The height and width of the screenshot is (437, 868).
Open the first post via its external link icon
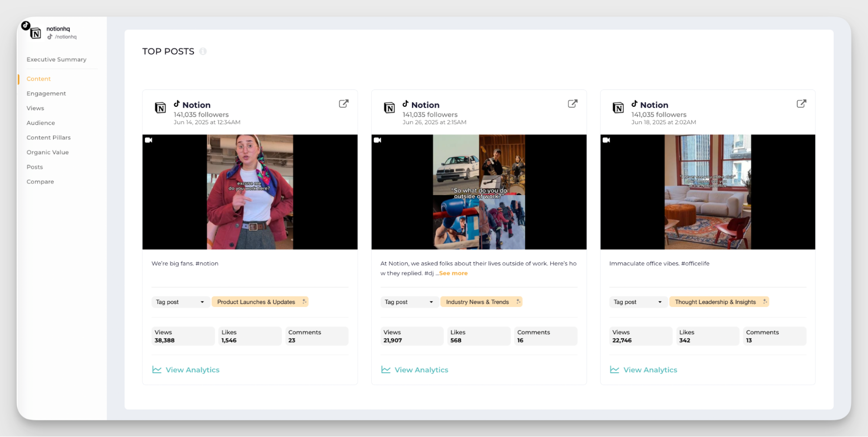click(343, 103)
